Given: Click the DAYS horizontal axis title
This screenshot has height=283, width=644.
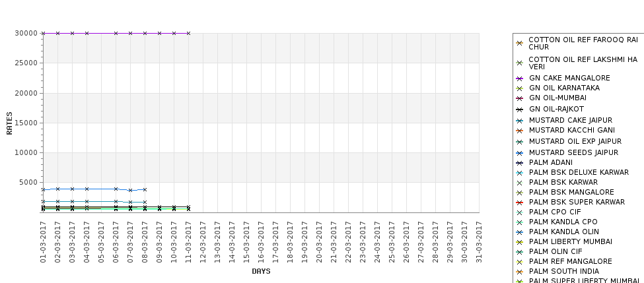Looking at the screenshot, I should click(261, 271).
